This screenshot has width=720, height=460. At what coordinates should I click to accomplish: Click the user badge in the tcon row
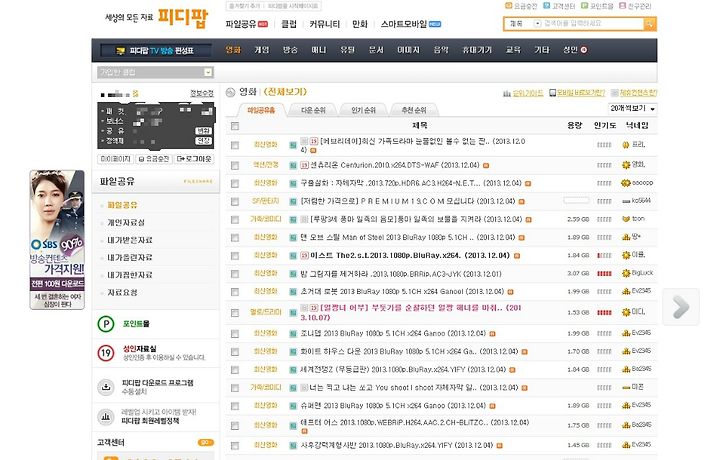[626, 219]
